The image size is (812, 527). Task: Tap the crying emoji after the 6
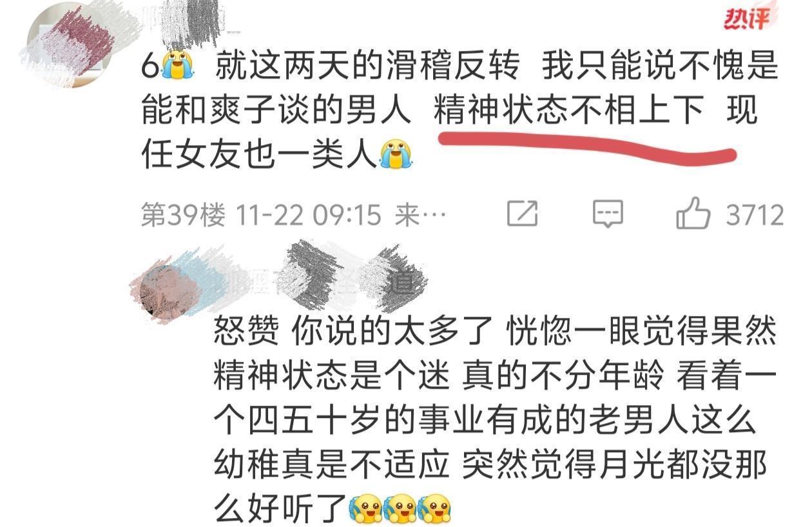[177, 65]
